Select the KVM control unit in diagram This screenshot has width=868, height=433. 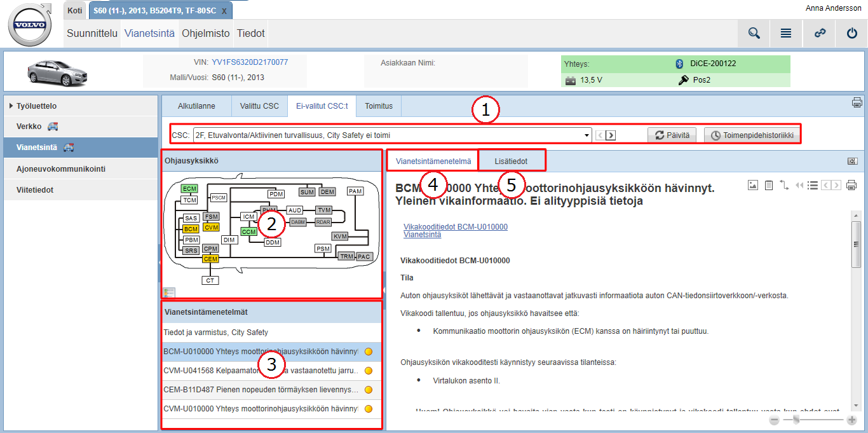(341, 237)
